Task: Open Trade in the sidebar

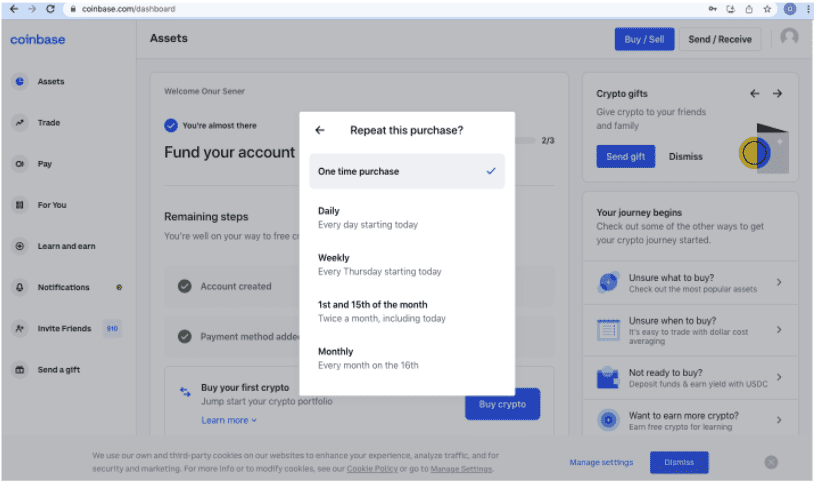Action: 49,123
